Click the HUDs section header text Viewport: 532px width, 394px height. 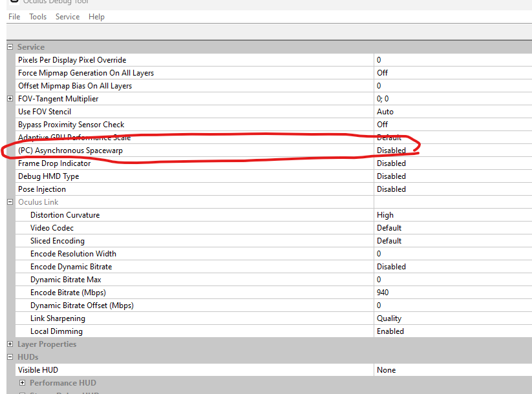click(28, 357)
